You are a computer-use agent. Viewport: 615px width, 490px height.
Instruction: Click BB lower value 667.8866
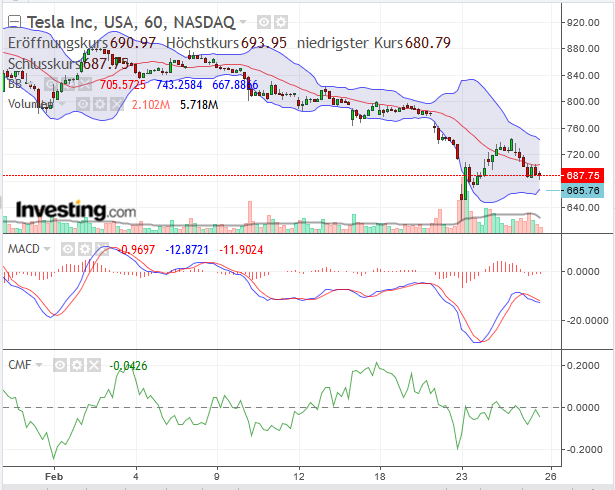pos(235,85)
